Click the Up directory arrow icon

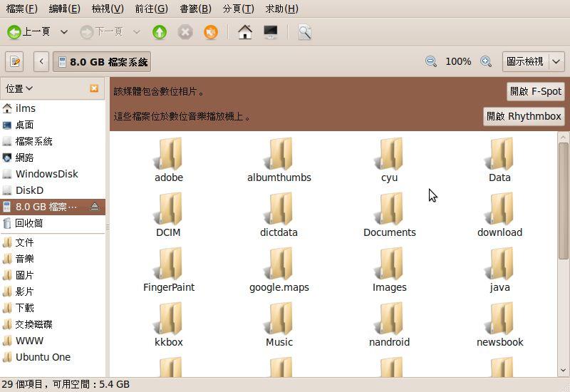160,32
